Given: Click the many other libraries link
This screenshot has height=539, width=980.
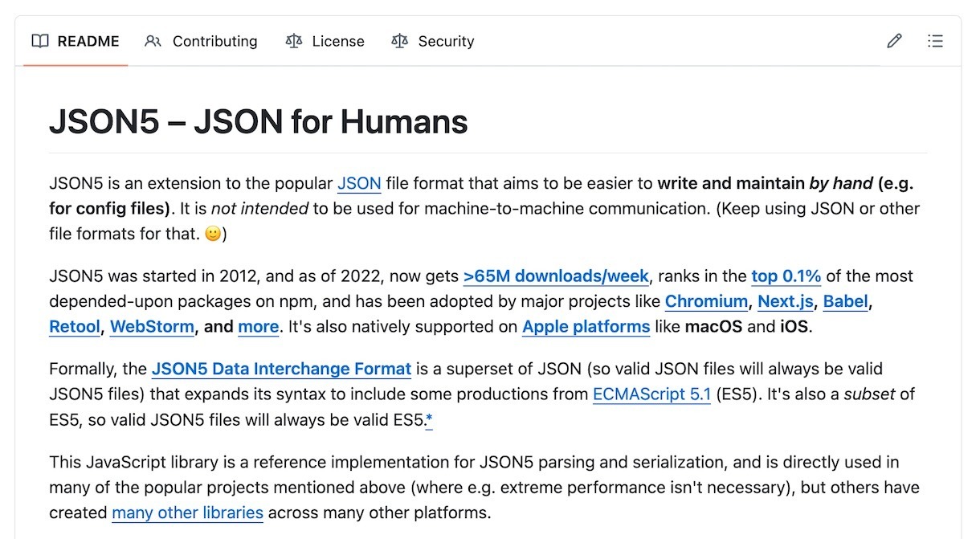Looking at the screenshot, I should [x=187, y=512].
